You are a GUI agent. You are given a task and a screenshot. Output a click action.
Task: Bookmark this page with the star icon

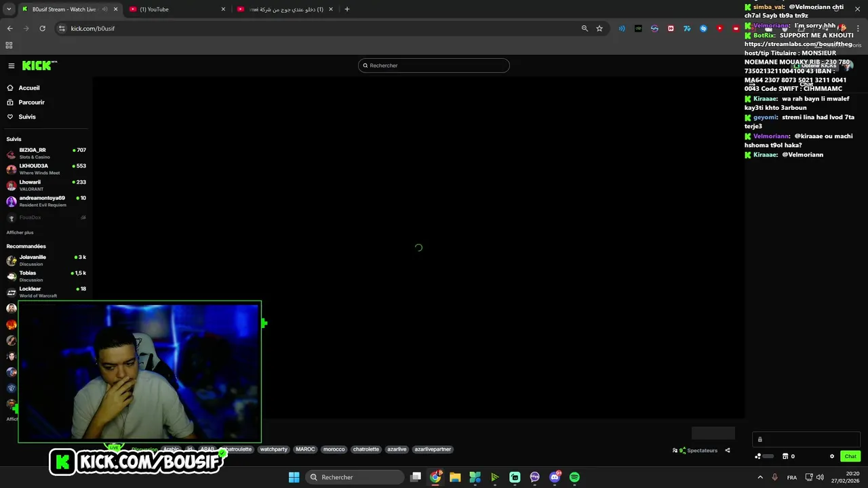[x=599, y=28]
